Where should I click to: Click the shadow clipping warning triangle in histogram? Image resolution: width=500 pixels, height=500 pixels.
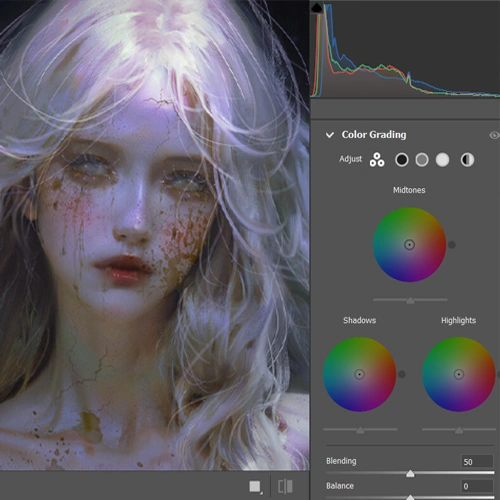[x=317, y=8]
